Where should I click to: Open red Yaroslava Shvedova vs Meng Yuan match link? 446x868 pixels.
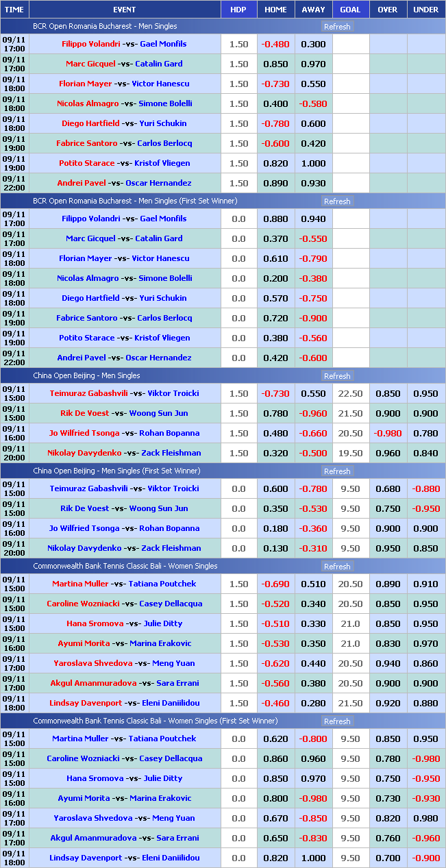click(124, 663)
